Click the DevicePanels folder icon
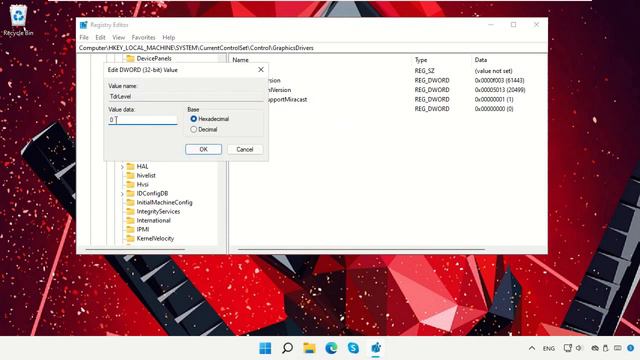Image resolution: width=640 pixels, height=360 pixels. coord(131,58)
